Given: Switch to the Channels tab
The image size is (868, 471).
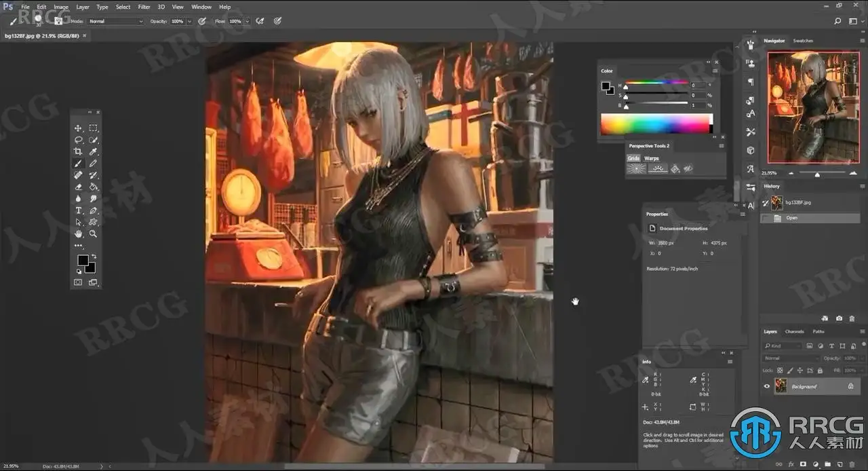Looking at the screenshot, I should point(794,332).
